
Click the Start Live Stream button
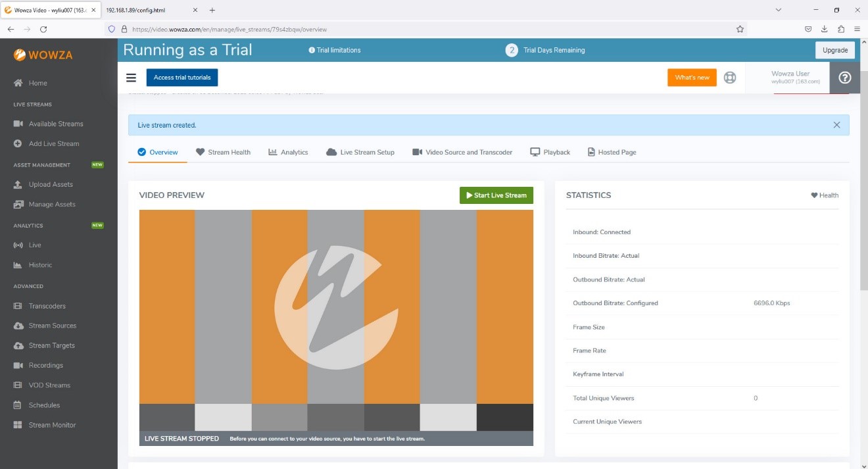(496, 195)
